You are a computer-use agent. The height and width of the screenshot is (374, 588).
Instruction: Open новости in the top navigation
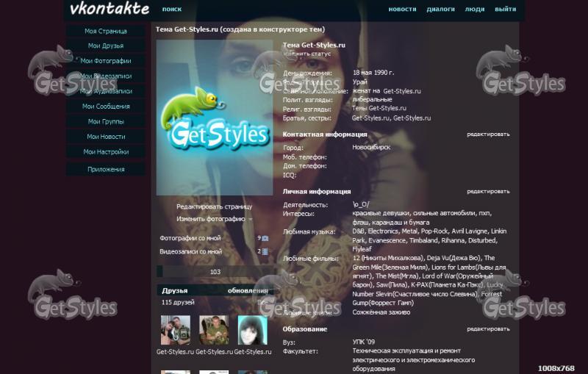[x=402, y=10]
